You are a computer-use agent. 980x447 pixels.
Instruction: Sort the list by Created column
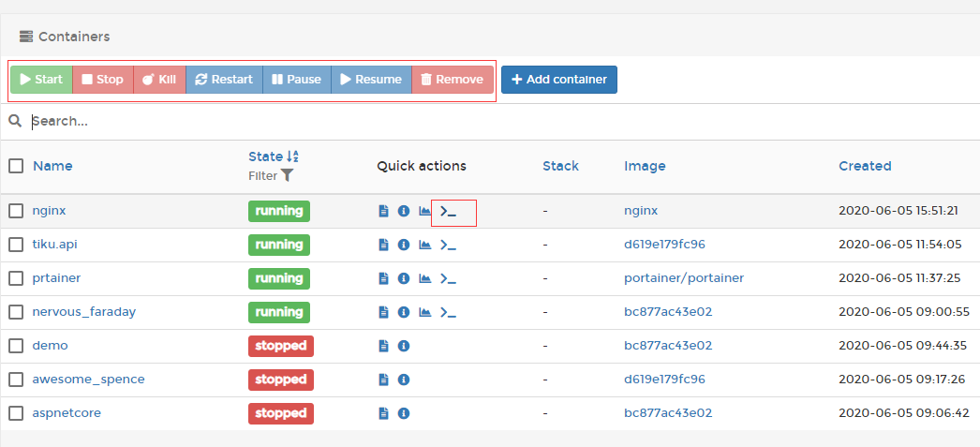tap(864, 166)
